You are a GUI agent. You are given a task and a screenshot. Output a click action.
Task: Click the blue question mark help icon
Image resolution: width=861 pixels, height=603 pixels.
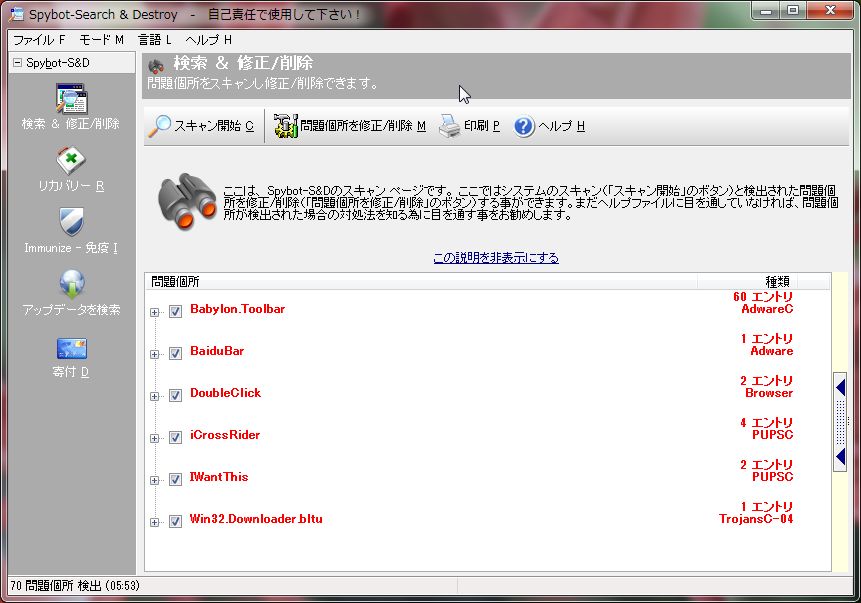tap(524, 126)
